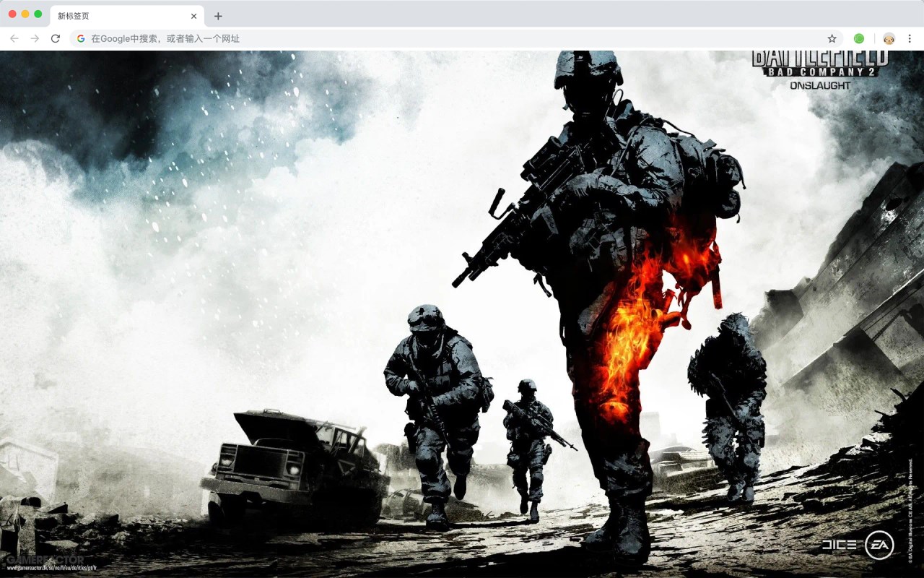Open the user profile avatar
Viewport: 924px width, 578px height.
pos(889,38)
